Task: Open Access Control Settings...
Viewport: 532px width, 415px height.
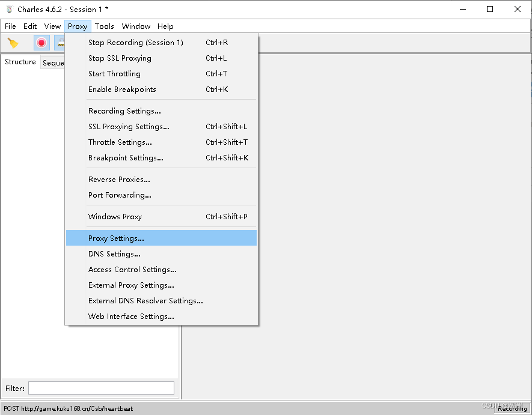Action: click(x=162, y=270)
